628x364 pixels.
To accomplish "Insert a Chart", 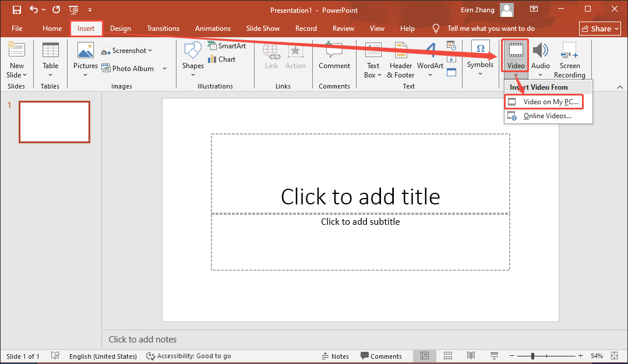I will pos(221,59).
